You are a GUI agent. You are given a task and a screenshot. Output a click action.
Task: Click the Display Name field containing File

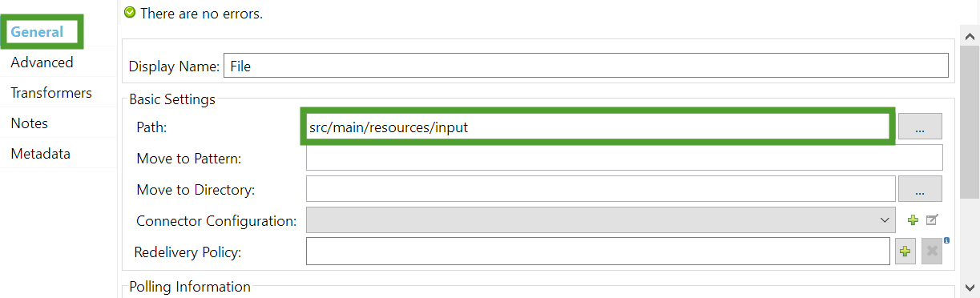click(x=586, y=66)
